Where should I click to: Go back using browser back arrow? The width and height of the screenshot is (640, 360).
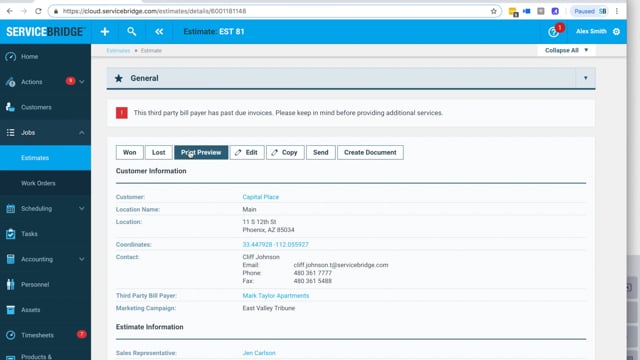tap(9, 11)
